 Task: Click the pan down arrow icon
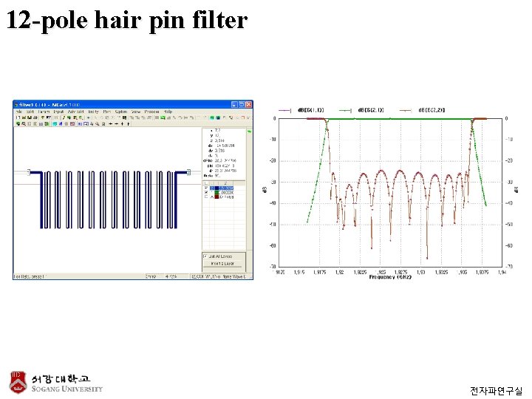128,124
